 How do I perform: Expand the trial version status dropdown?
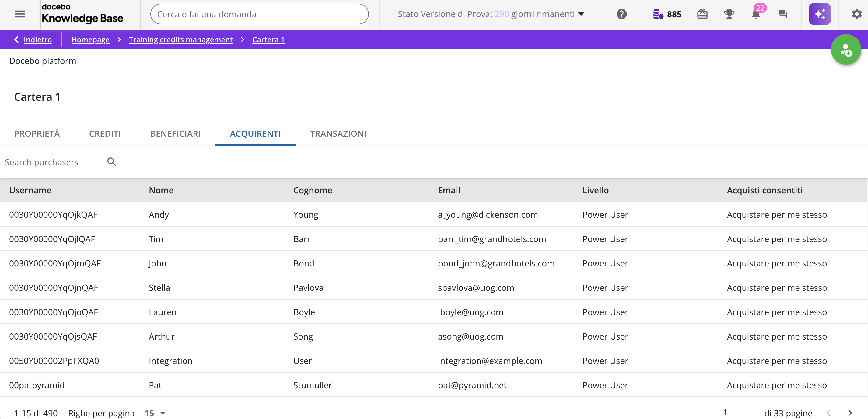pos(581,14)
